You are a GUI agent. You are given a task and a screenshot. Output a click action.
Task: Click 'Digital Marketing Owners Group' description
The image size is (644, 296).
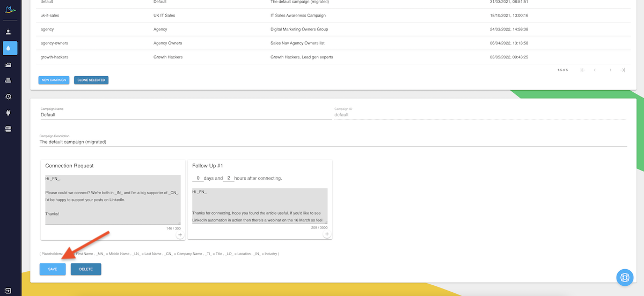point(299,29)
